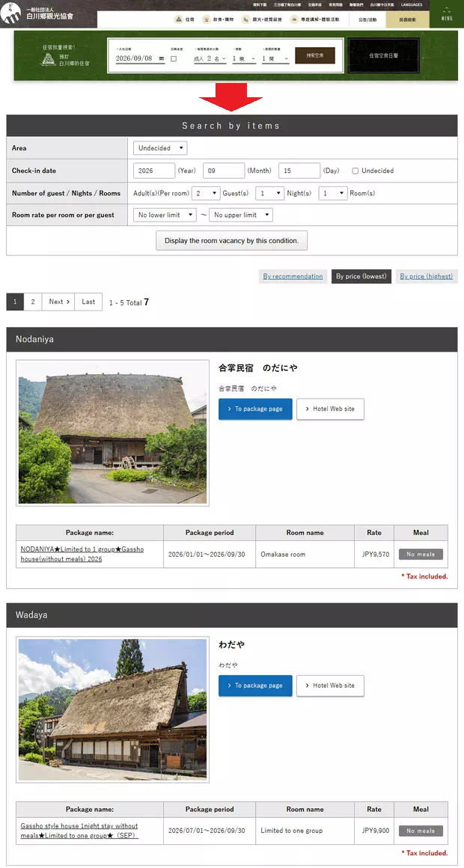Sort results By recommendation
The height and width of the screenshot is (868, 464).
[293, 276]
